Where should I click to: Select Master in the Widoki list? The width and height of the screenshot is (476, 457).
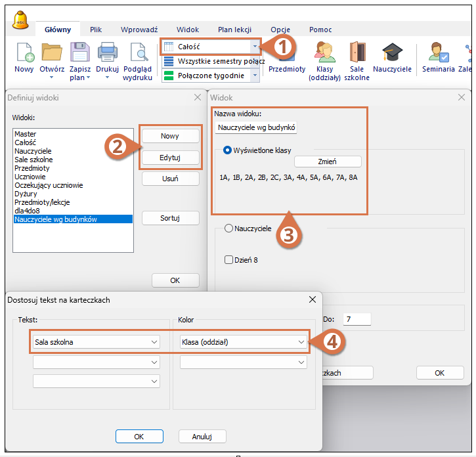click(73, 133)
